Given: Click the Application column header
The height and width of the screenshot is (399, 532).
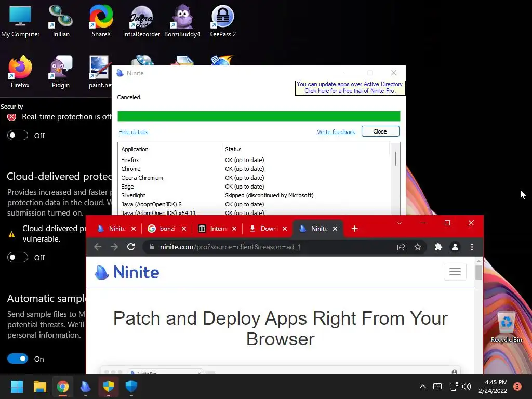Looking at the screenshot, I should (x=170, y=149).
